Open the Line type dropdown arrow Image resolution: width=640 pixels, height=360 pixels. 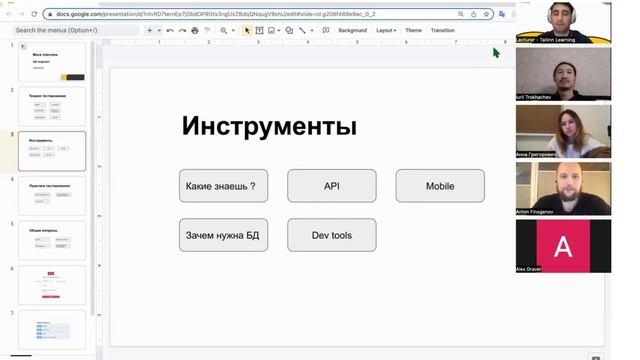[x=312, y=30]
